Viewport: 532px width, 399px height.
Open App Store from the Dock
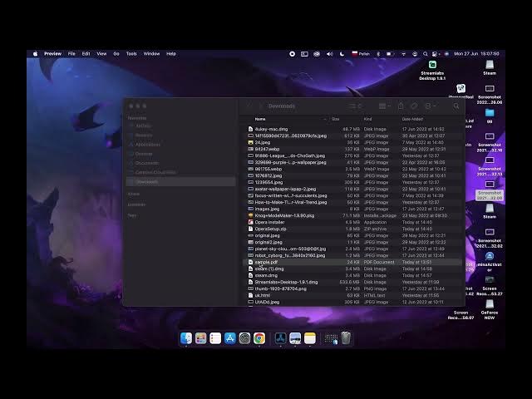tap(229, 338)
